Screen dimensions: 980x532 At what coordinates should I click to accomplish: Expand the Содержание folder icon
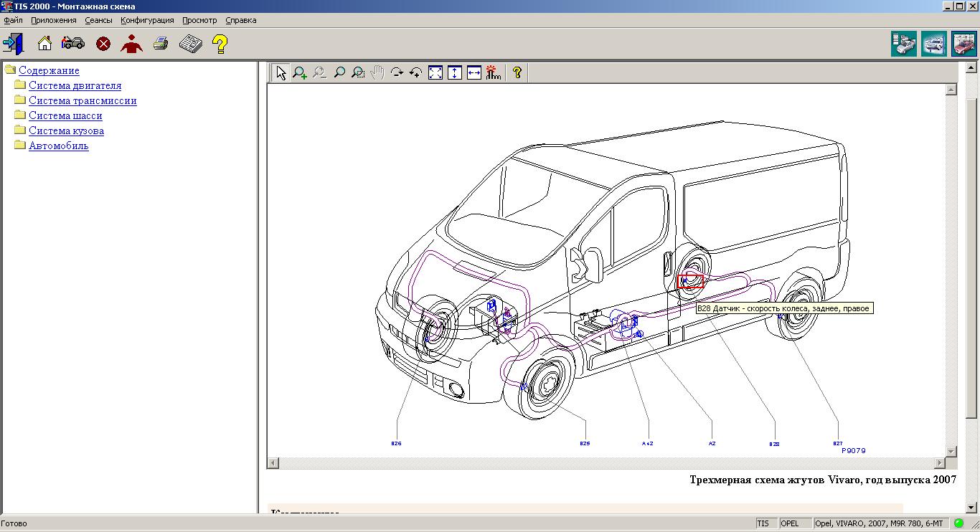10,70
